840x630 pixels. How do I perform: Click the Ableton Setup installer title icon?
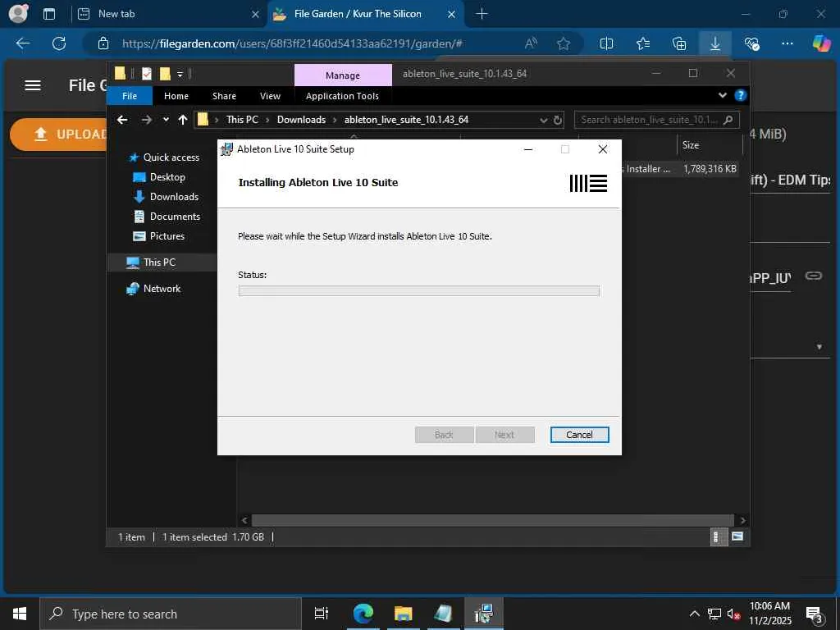pyautogui.click(x=227, y=149)
